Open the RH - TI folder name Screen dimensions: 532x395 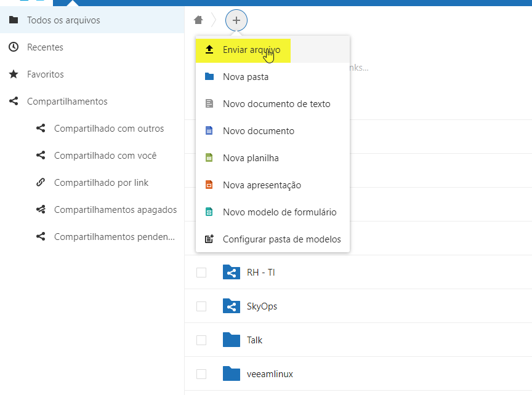261,273
